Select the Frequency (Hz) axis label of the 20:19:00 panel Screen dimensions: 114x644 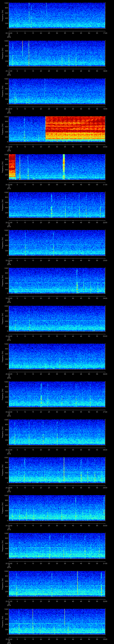[3, 129]
